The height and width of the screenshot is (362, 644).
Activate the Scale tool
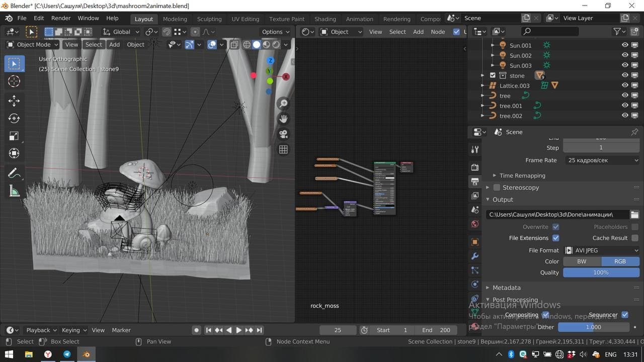(x=14, y=136)
